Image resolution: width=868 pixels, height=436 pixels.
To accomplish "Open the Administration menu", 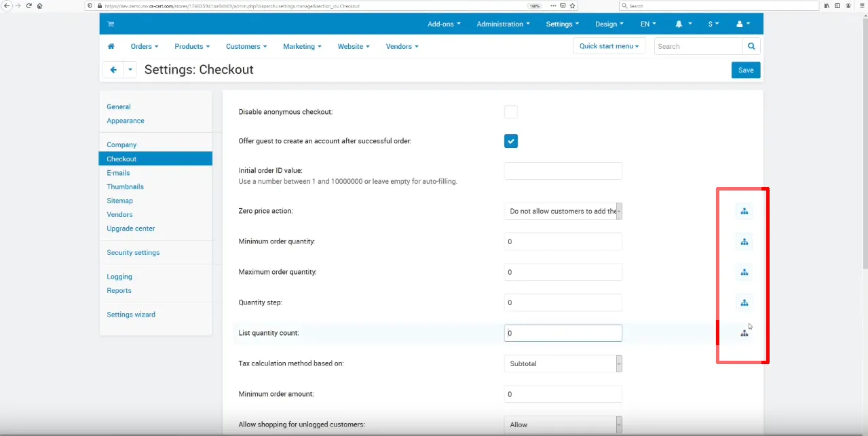I will pyautogui.click(x=504, y=24).
